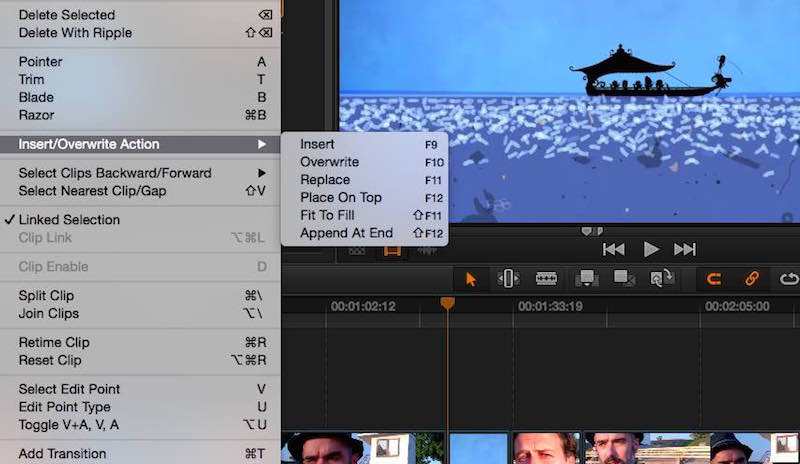
Task: Pick Fit To Fill from submenu
Action: [365, 215]
